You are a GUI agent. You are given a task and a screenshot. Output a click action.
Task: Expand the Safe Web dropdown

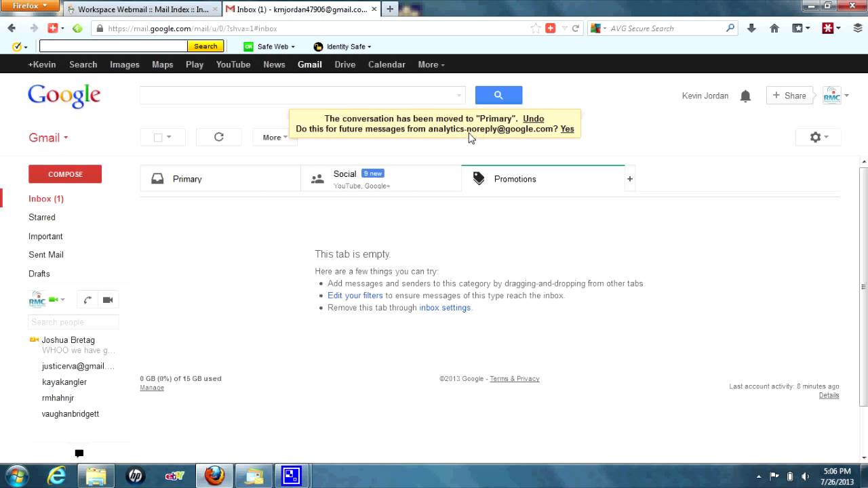tap(270, 47)
